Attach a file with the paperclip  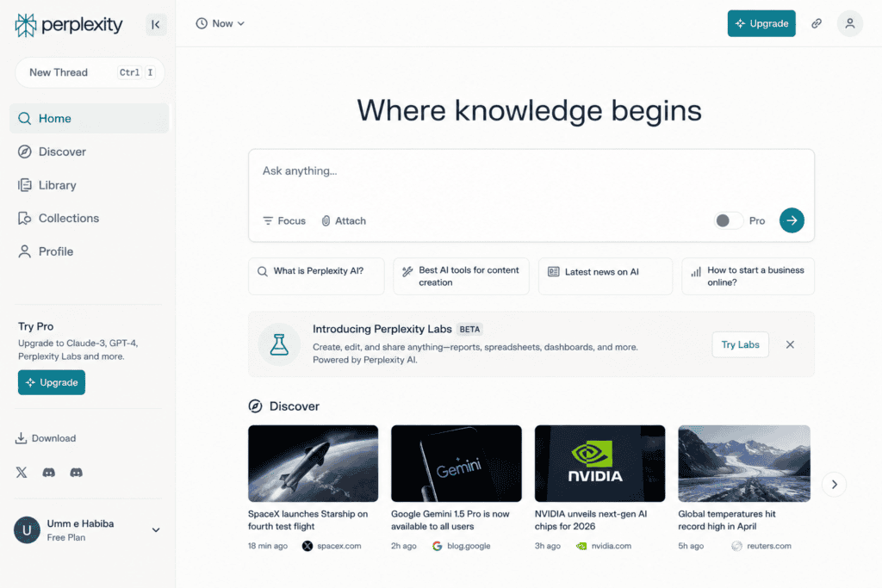343,221
